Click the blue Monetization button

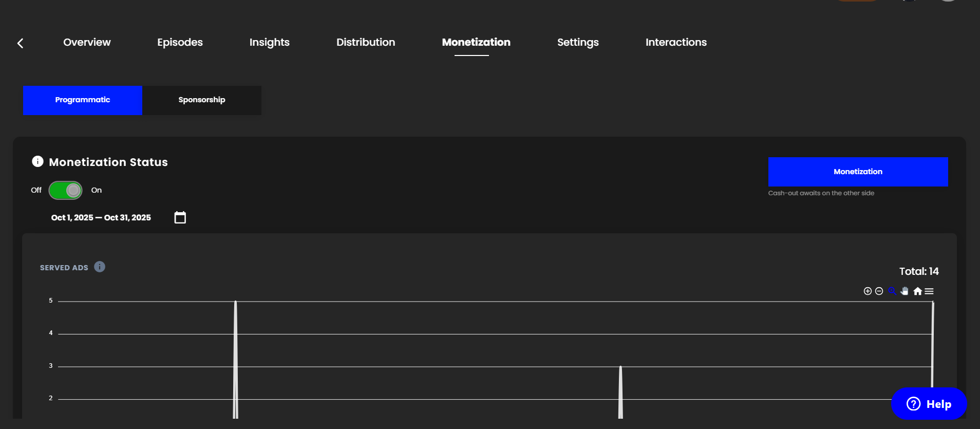click(x=858, y=172)
